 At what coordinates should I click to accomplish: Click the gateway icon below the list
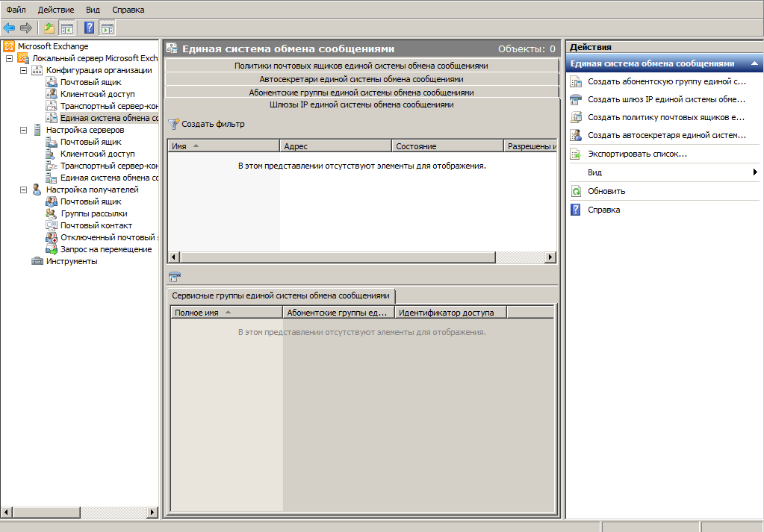pyautogui.click(x=175, y=277)
